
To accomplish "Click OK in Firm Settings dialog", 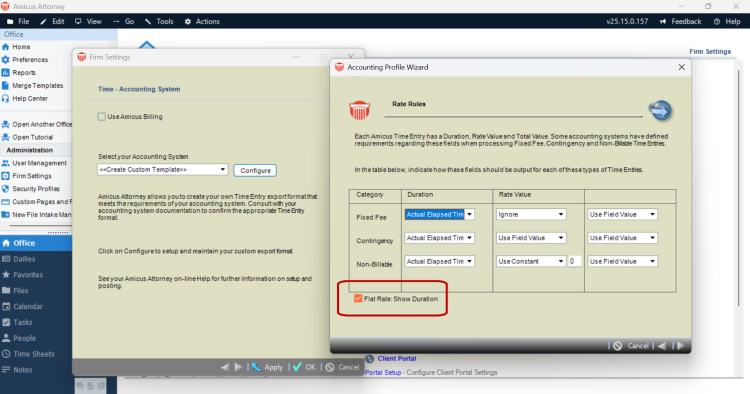I will pyautogui.click(x=305, y=367).
